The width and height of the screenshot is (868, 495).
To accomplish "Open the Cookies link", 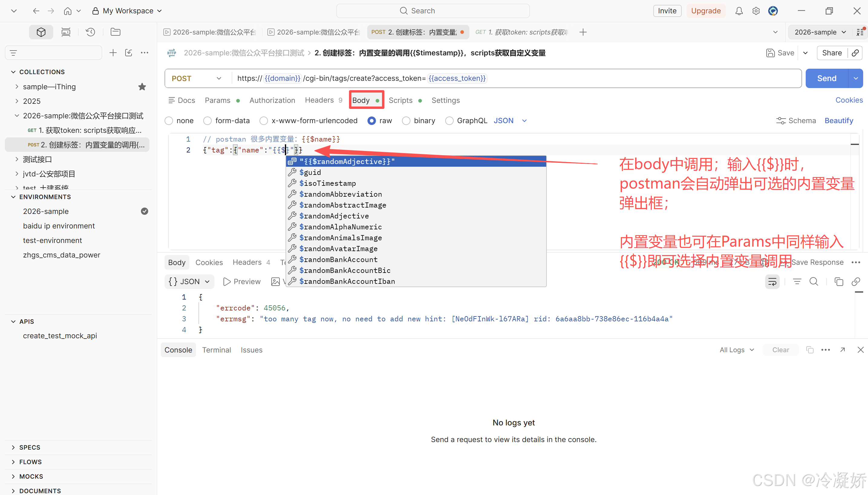I will [849, 100].
